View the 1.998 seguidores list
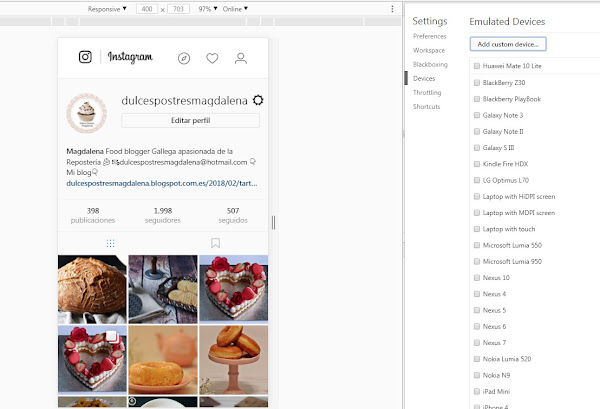The width and height of the screenshot is (600, 409). 163,215
